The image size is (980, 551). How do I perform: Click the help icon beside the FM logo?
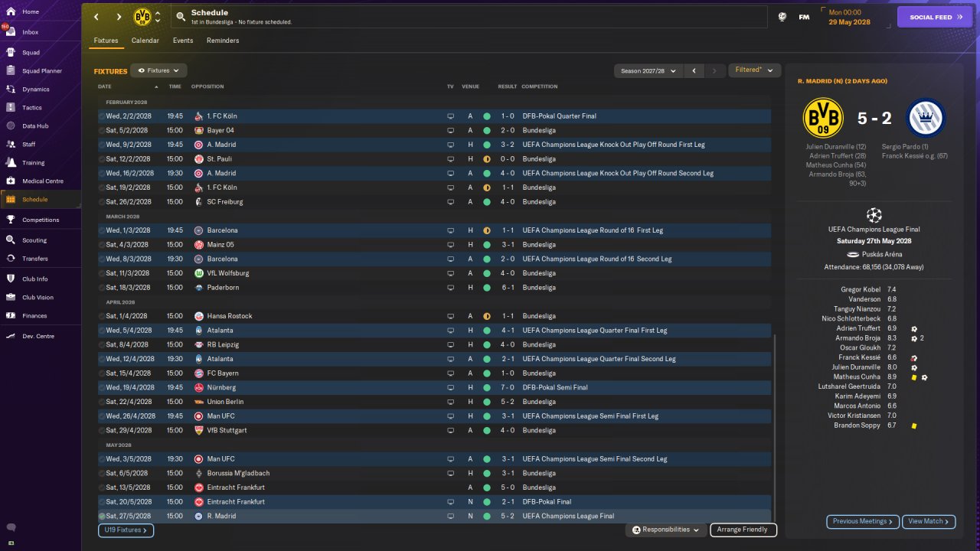pyautogui.click(x=782, y=17)
